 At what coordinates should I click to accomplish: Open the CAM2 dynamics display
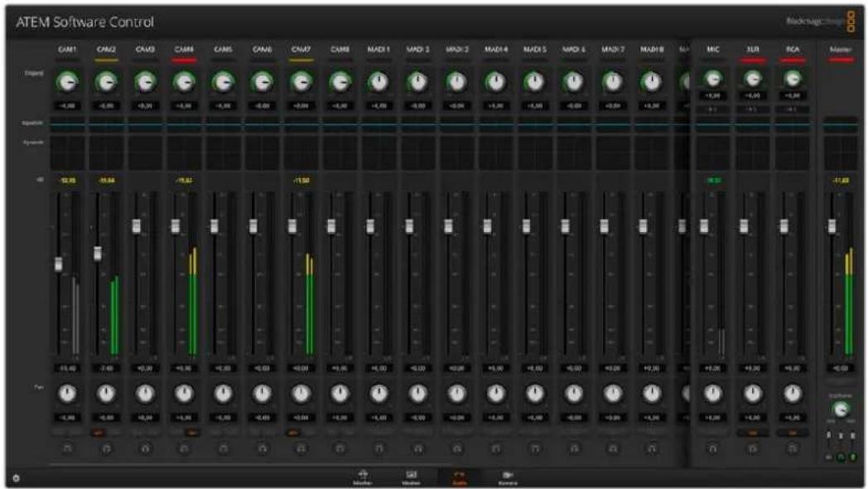click(106, 153)
